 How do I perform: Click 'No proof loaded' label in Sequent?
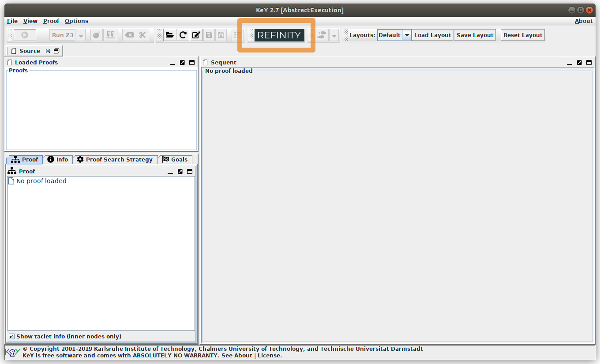(229, 71)
